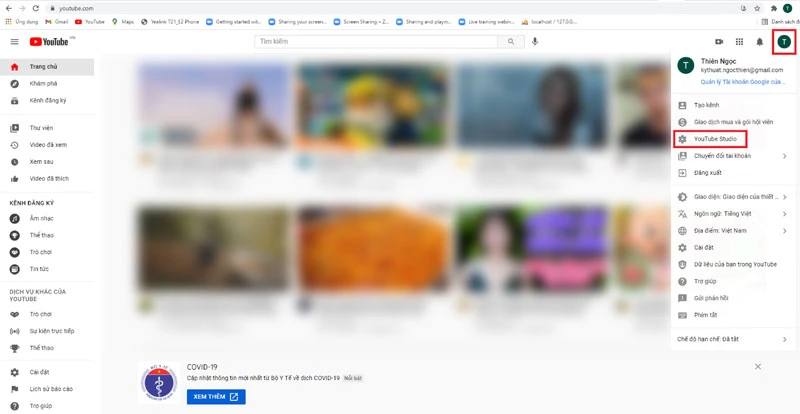
Task: Open Video đã xem history
Action: (x=47, y=145)
